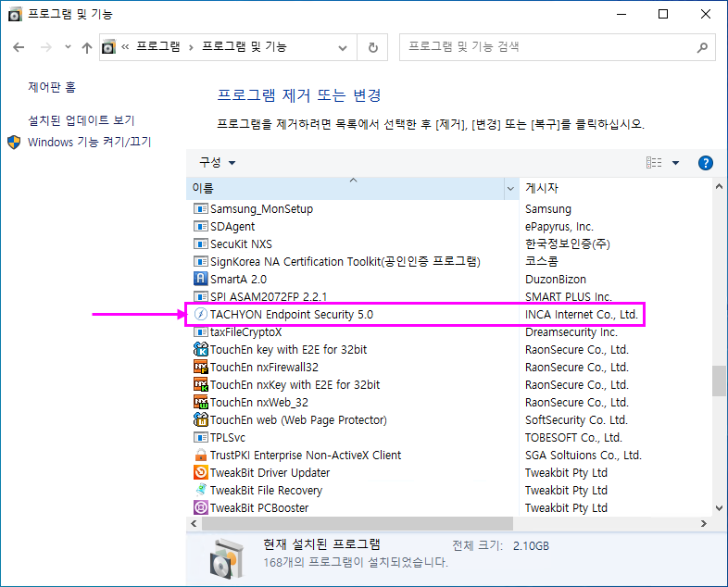The image size is (728, 587).
Task: Click publisher SGA Soltuions Co., Ltd.
Action: (584, 456)
